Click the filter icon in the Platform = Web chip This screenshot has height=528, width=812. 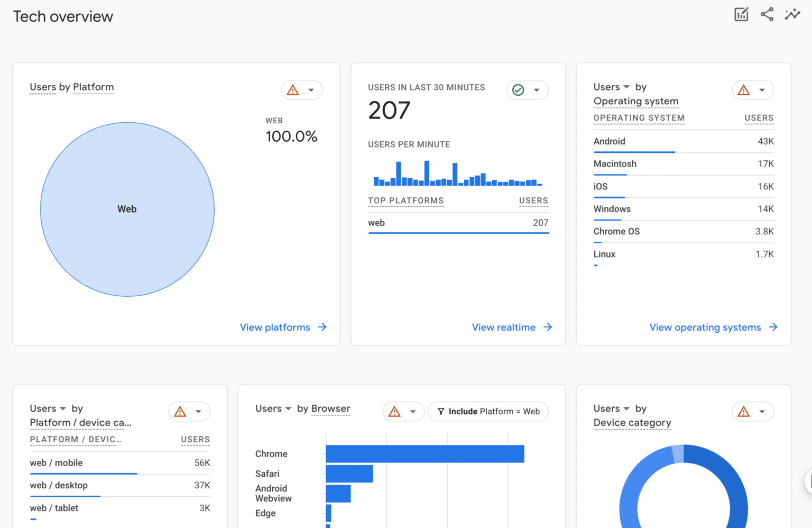(x=441, y=411)
